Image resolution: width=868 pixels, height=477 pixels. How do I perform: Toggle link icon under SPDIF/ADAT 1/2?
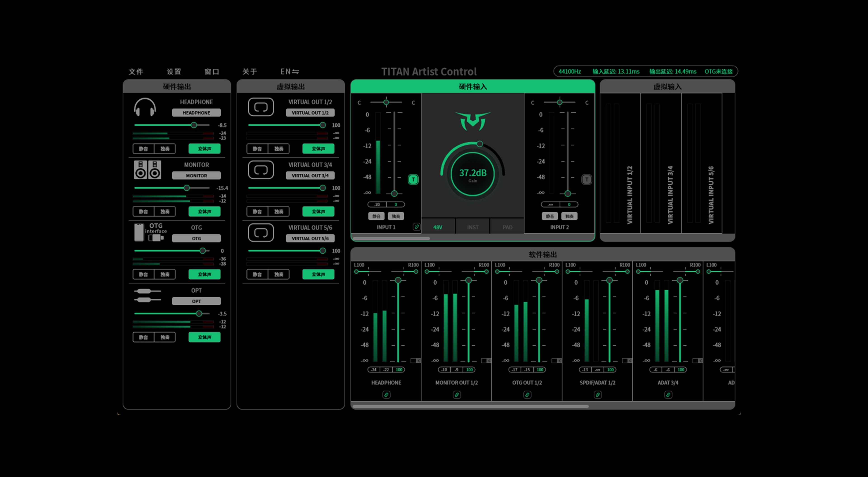[597, 395]
